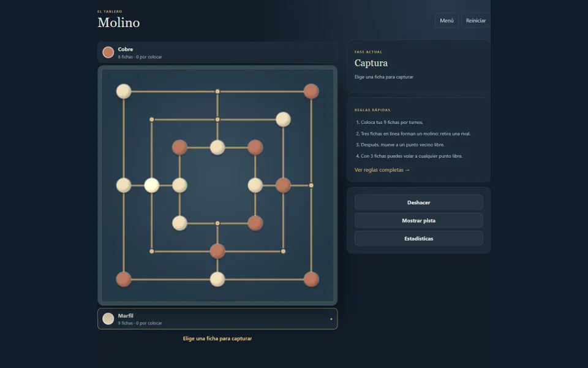
Task: Capture the copper piece at outer bottom-left corner
Action: click(123, 280)
